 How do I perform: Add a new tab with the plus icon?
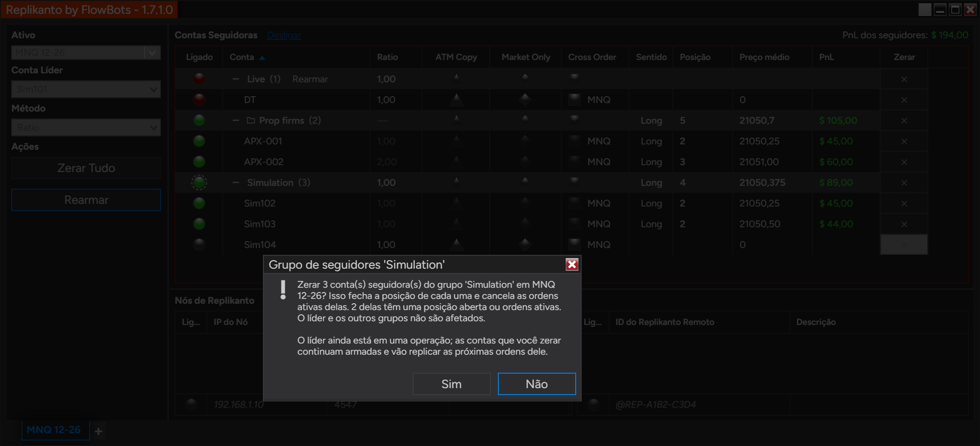point(98,431)
